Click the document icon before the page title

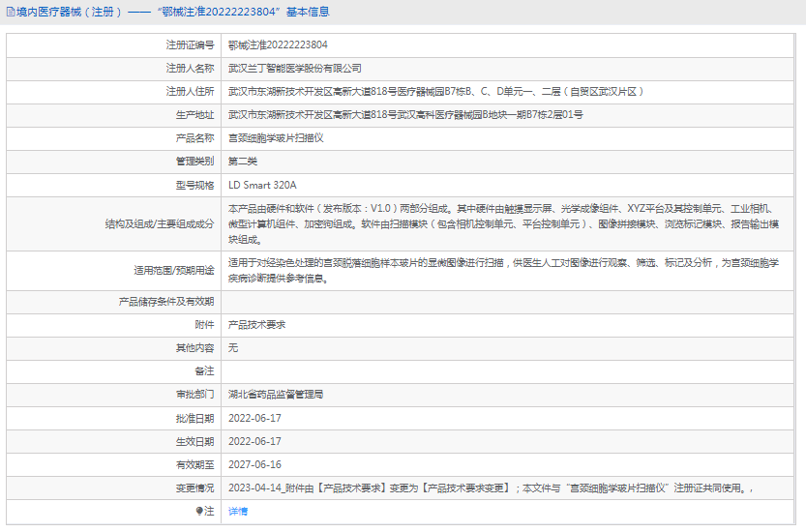[x=11, y=12]
